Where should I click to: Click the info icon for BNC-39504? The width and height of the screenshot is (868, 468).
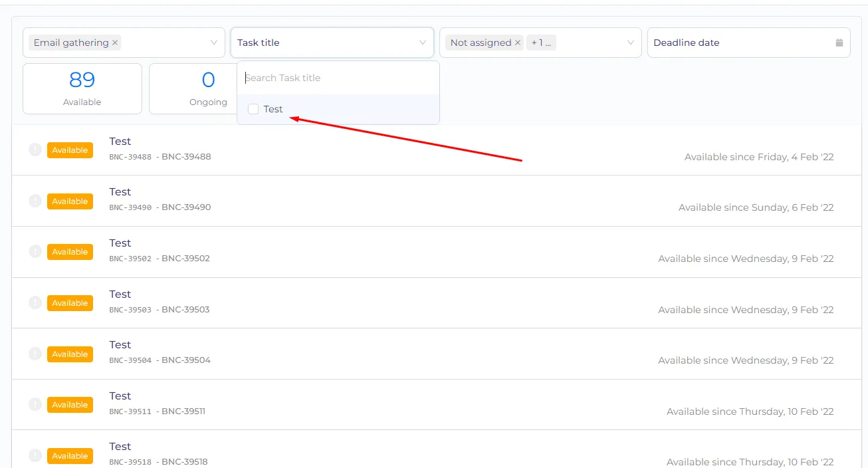click(x=35, y=354)
